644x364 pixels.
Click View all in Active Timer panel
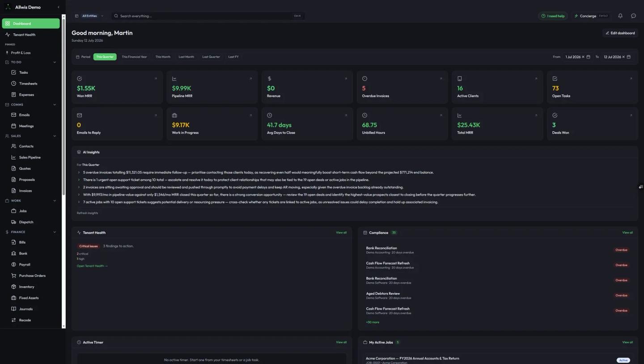(341, 343)
